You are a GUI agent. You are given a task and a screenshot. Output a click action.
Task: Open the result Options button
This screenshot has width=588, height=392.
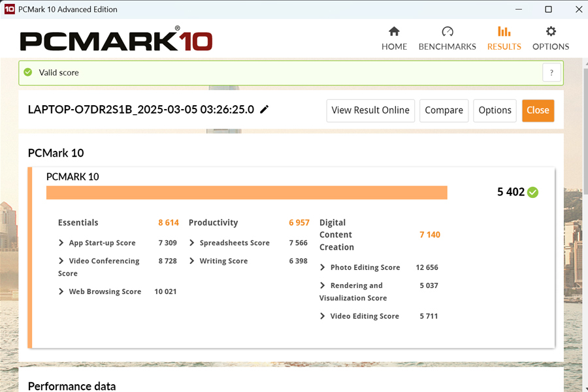[495, 110]
